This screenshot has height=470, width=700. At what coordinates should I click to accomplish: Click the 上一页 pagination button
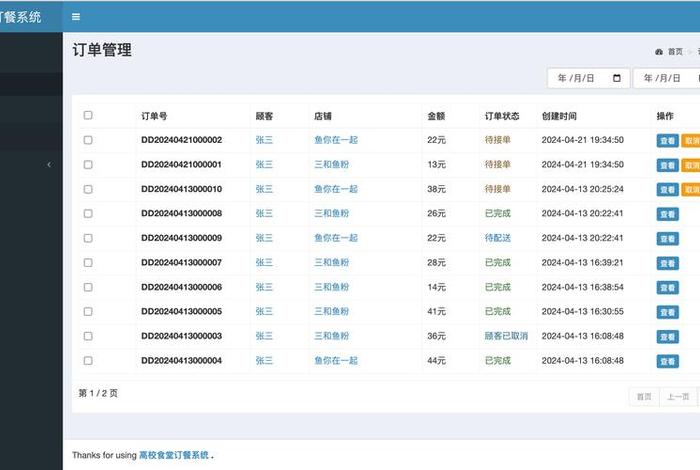click(x=678, y=396)
